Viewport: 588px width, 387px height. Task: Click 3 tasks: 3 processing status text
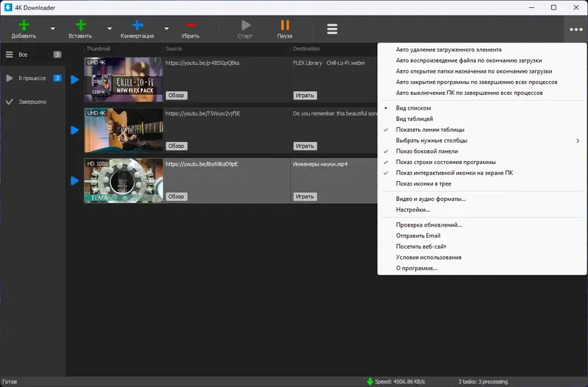483,382
